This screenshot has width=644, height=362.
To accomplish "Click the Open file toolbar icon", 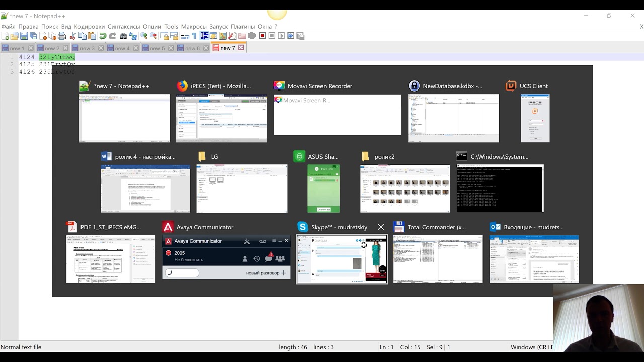I will (15, 36).
